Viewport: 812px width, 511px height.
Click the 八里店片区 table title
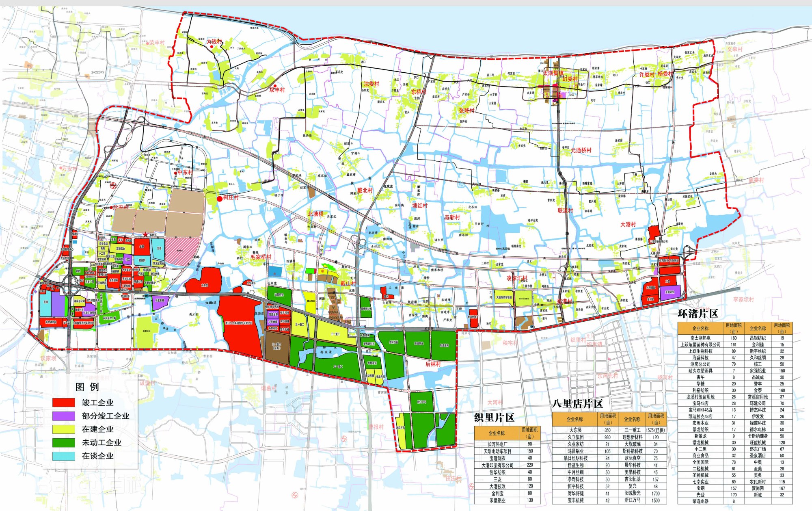tap(577, 403)
